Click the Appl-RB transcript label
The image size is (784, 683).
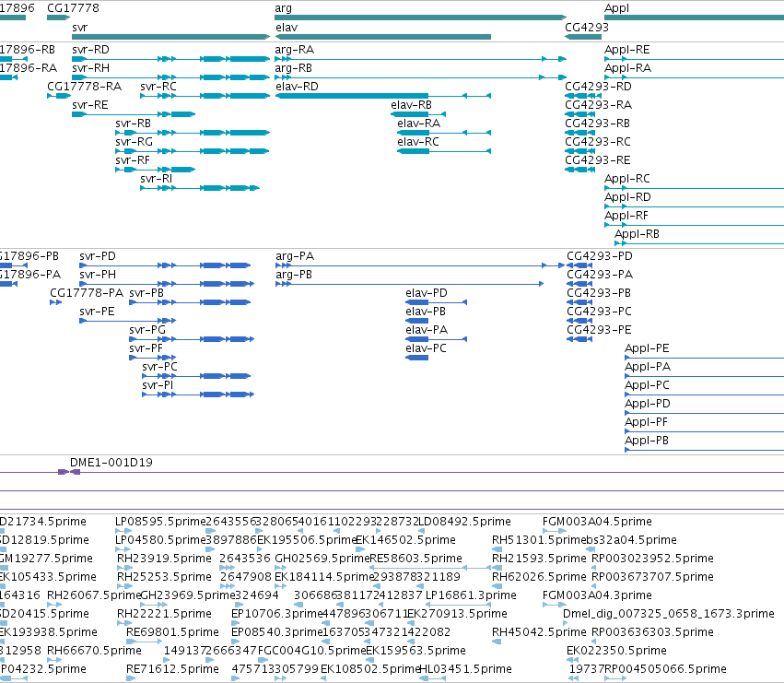(637, 234)
